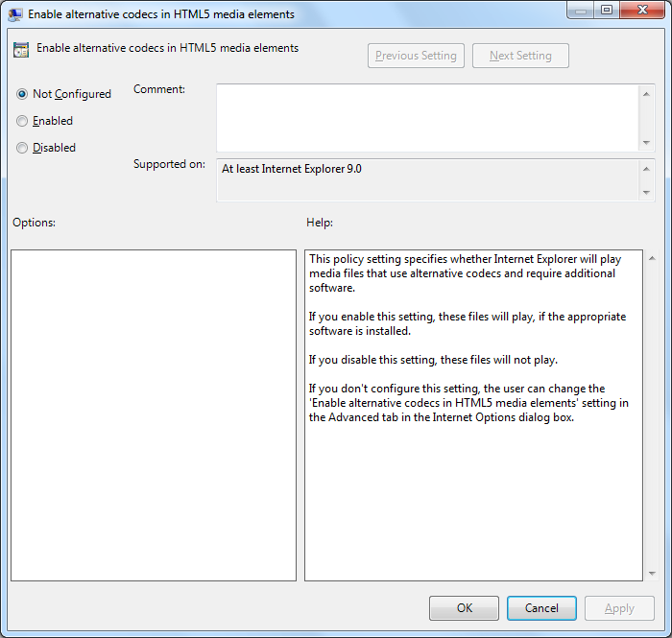The image size is (672, 638).
Task: Click the Apply button
Action: coord(619,608)
